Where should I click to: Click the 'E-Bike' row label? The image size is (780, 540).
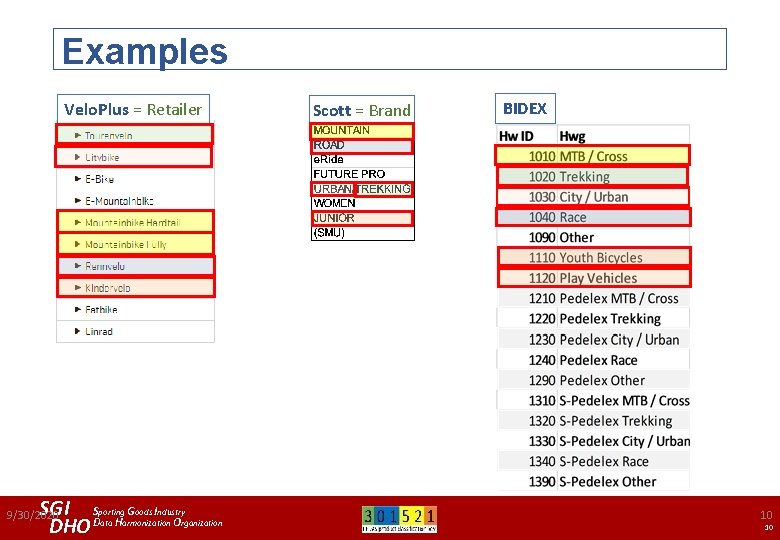click(99, 179)
